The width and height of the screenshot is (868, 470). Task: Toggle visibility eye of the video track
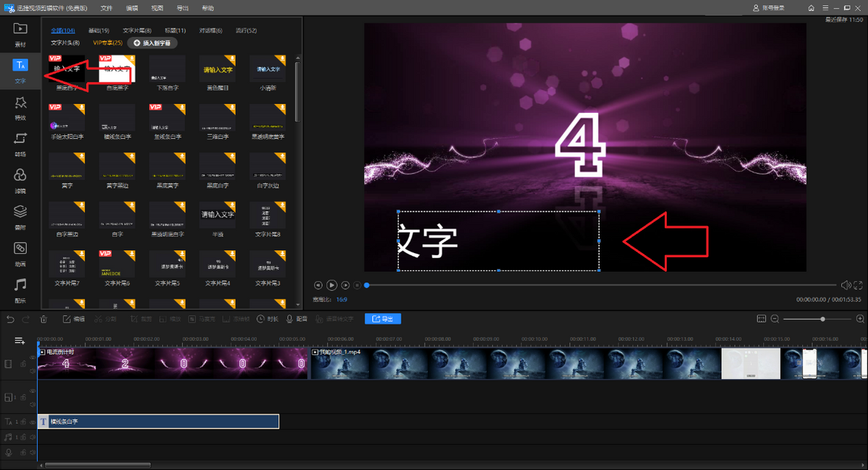[32, 357]
